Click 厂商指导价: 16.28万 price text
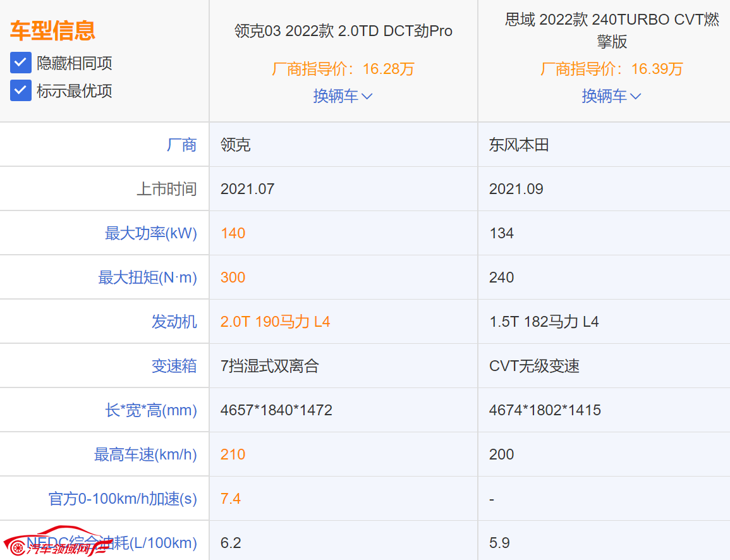The height and width of the screenshot is (560, 730). pyautogui.click(x=343, y=69)
